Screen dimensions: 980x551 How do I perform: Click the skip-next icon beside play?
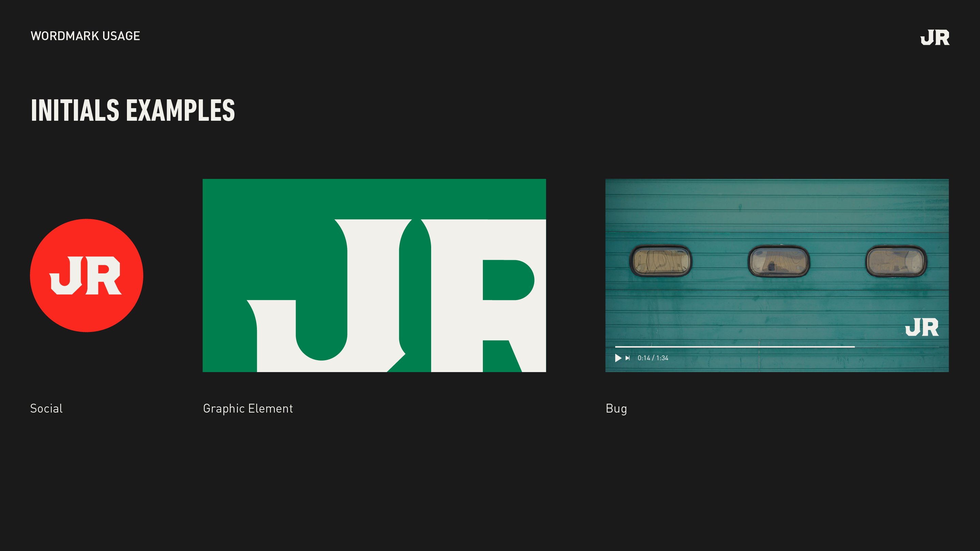coord(627,358)
